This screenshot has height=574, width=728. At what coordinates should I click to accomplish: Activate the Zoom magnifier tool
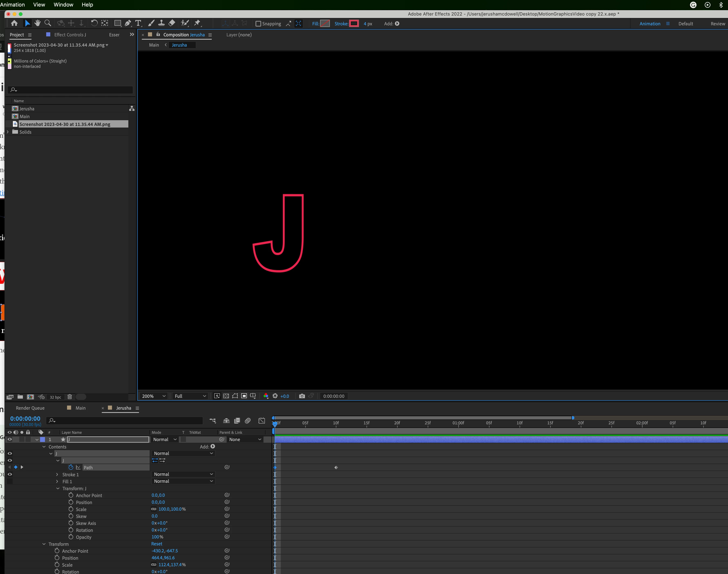click(x=48, y=23)
